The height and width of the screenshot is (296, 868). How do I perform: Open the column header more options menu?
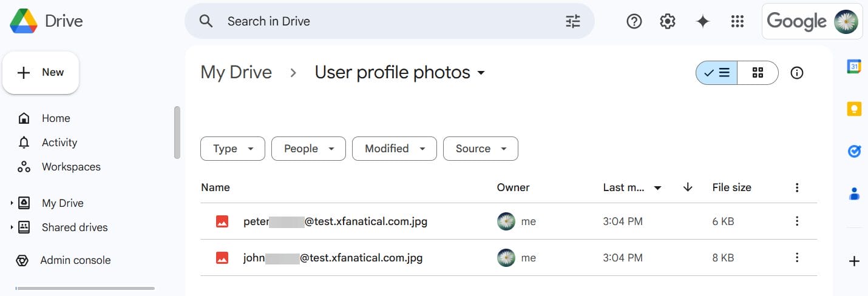(x=797, y=187)
